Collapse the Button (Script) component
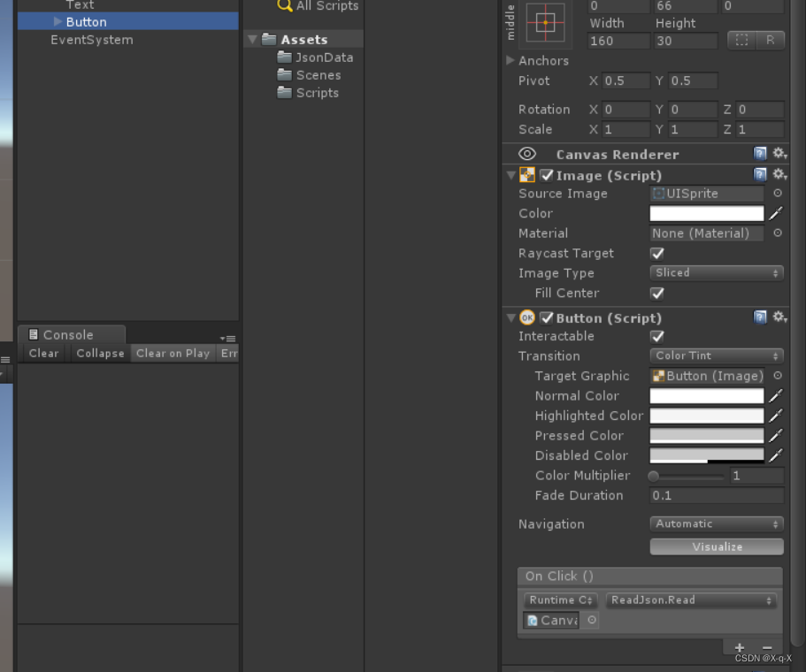Screen dimensions: 806x672 pos(511,318)
